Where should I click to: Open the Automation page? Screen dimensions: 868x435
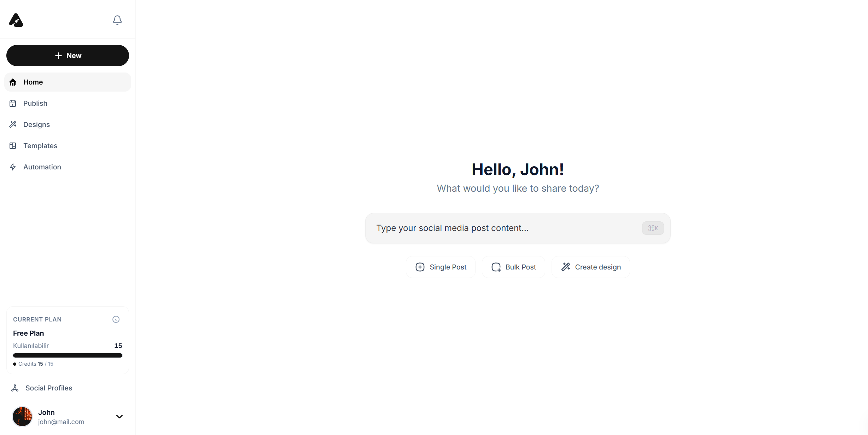(x=68, y=167)
